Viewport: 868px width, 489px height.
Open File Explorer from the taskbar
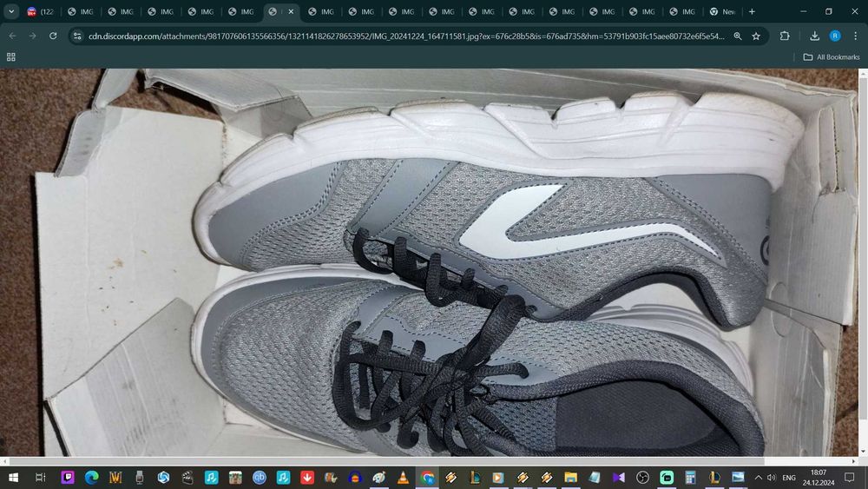click(x=571, y=478)
